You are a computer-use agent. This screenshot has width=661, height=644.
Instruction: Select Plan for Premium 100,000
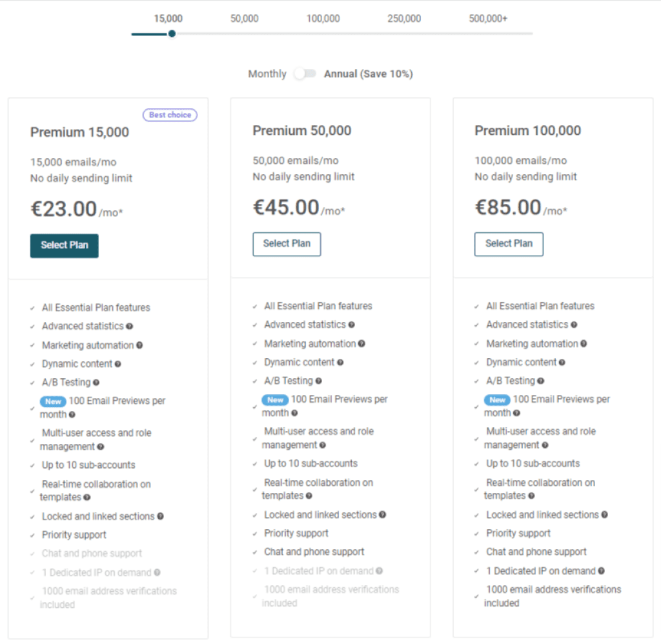(x=509, y=244)
